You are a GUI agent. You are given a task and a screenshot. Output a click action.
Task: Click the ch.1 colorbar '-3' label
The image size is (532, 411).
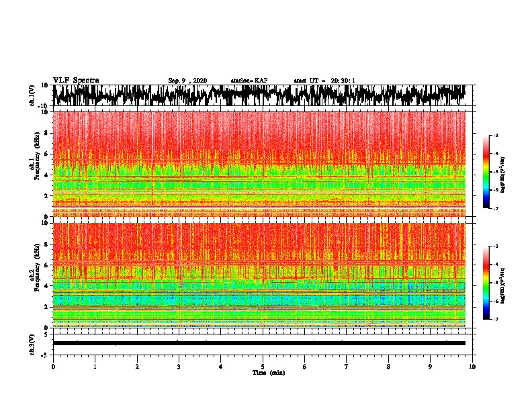tap(496, 136)
